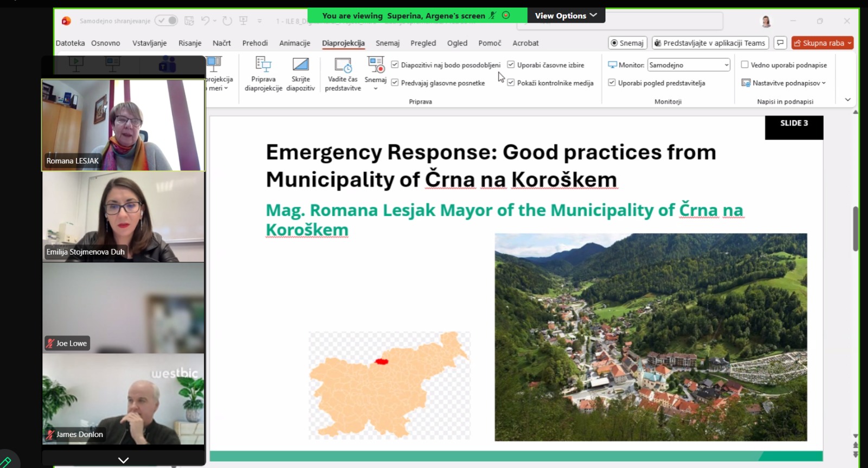Click Predstavljajte v aplikaciji Teams button
868x468 pixels.
coord(709,43)
